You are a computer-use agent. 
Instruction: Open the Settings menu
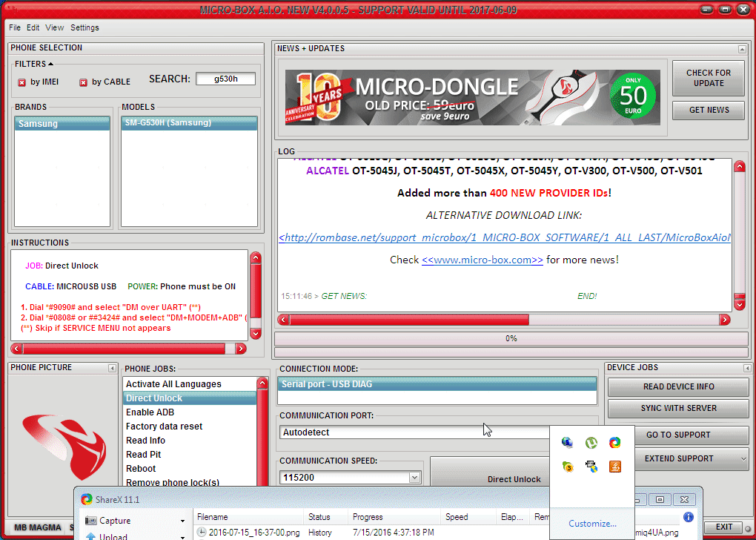(84, 27)
